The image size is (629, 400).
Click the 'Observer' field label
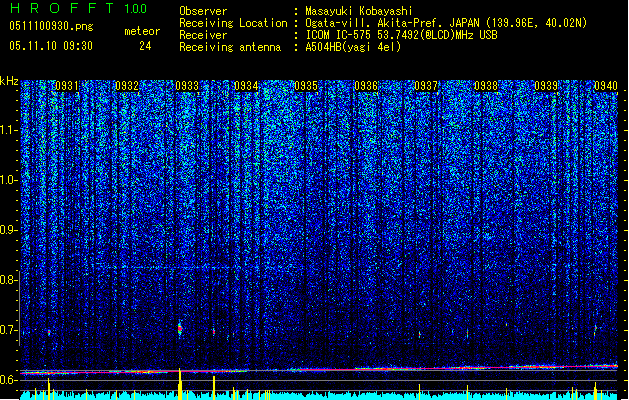203,11
